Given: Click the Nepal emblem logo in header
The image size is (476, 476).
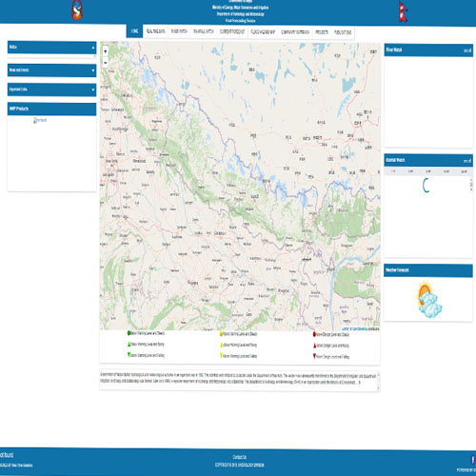Looking at the screenshot, I should 77,10.
